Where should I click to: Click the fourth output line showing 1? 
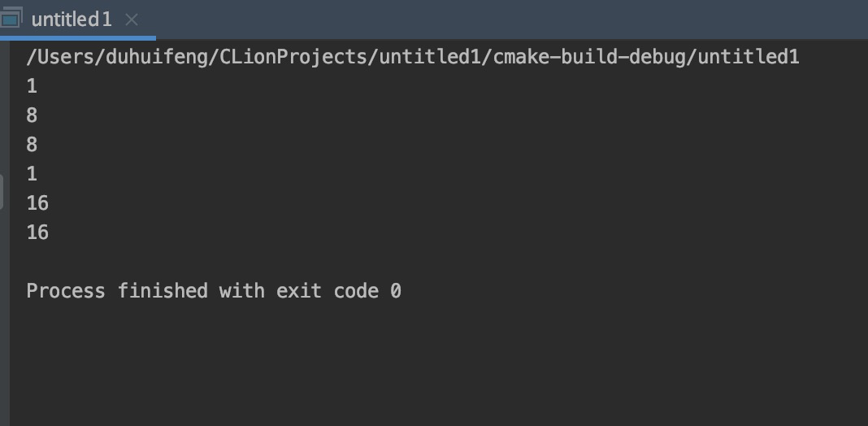(32, 174)
